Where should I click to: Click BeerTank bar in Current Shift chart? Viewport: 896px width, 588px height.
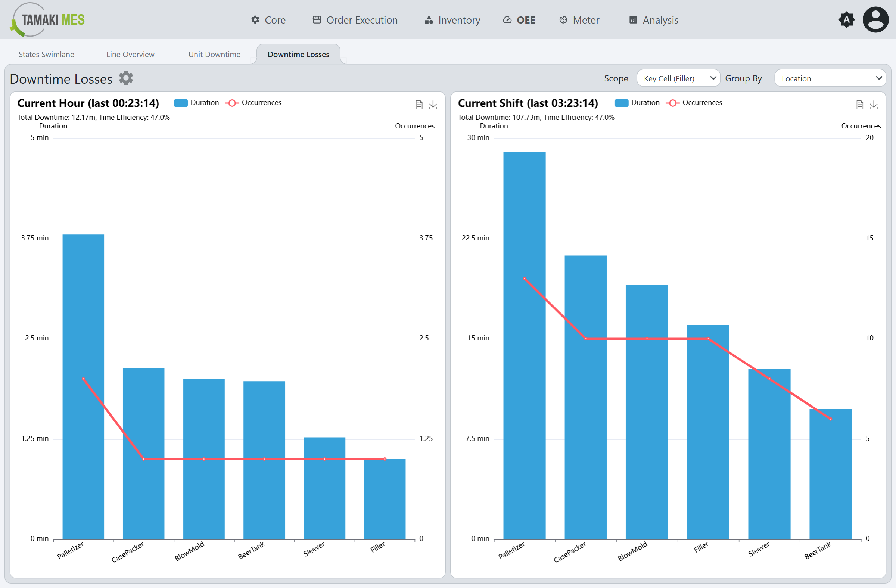[x=831, y=474]
